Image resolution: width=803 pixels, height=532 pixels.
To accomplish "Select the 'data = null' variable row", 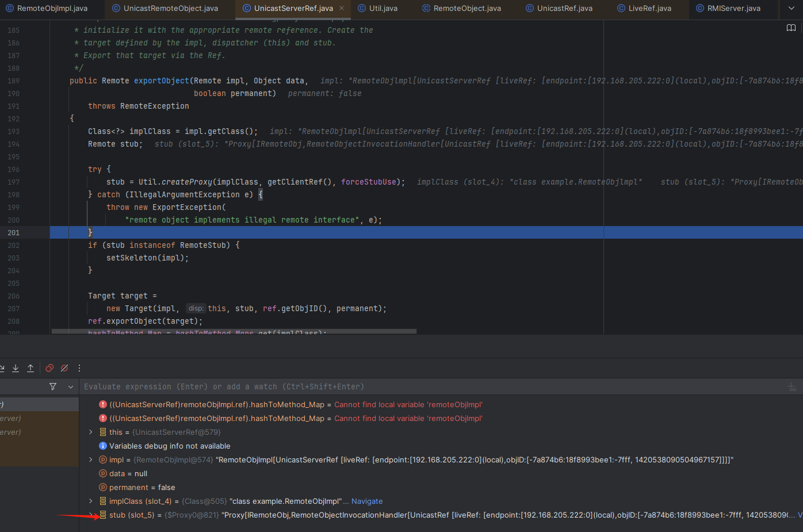I will 441,473.
